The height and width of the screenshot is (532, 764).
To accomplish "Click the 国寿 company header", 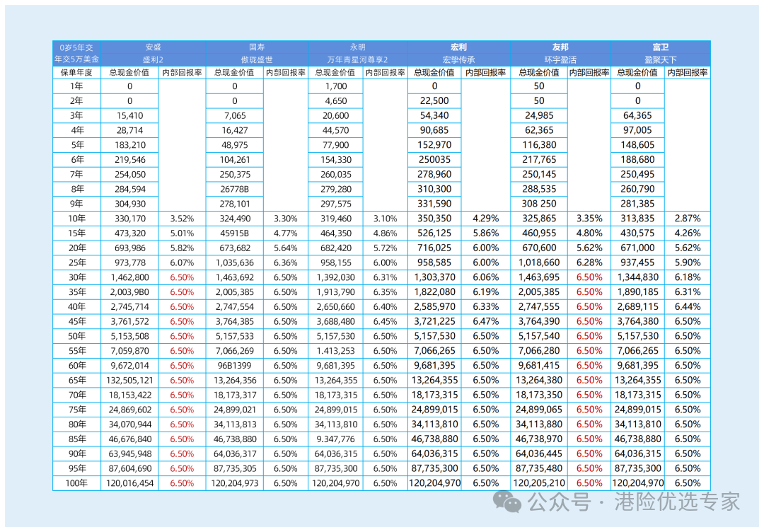I will (x=257, y=47).
